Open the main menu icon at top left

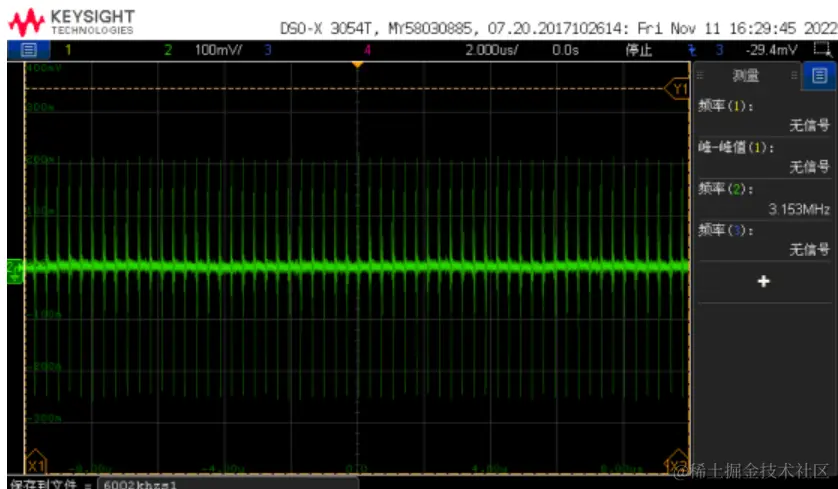click(28, 50)
